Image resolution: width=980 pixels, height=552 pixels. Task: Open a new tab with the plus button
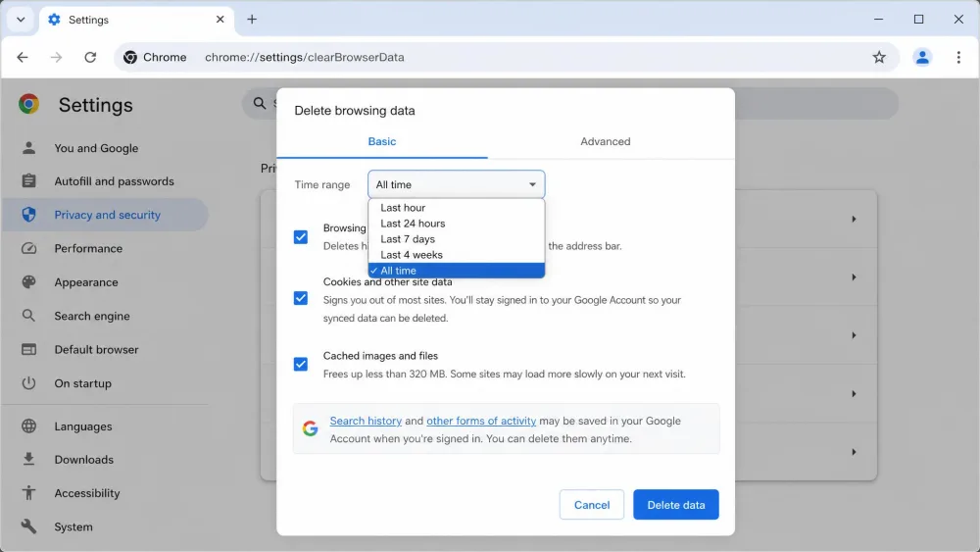pos(252,20)
